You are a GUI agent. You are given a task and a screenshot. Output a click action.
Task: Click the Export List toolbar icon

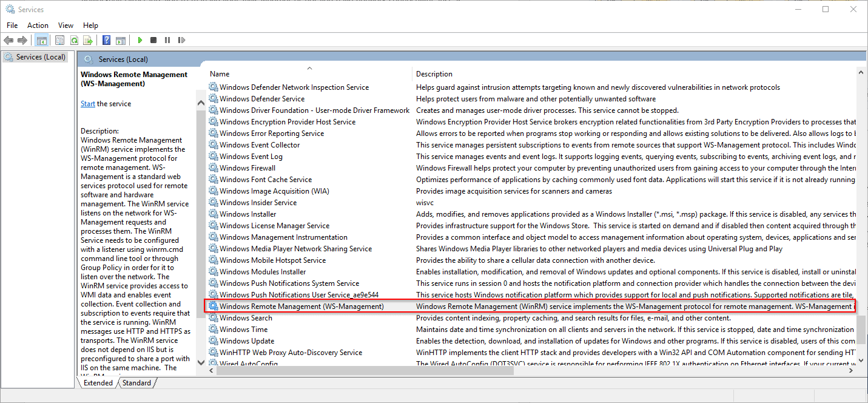88,40
